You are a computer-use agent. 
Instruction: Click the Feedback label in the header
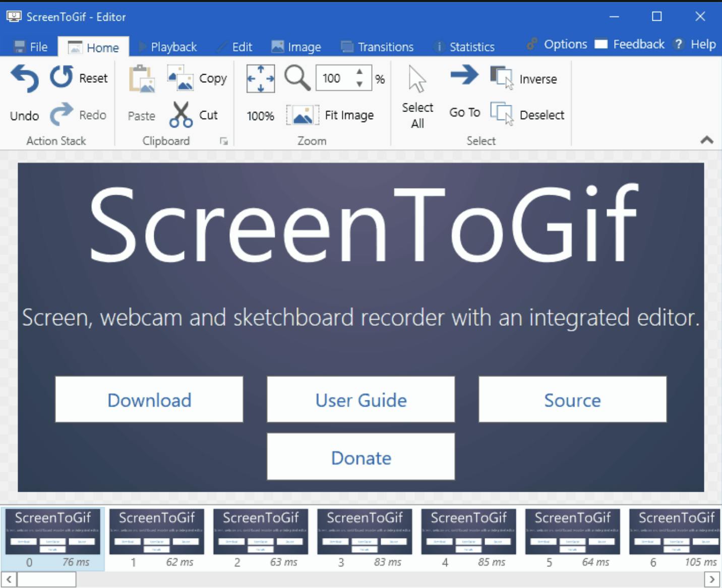click(x=639, y=44)
